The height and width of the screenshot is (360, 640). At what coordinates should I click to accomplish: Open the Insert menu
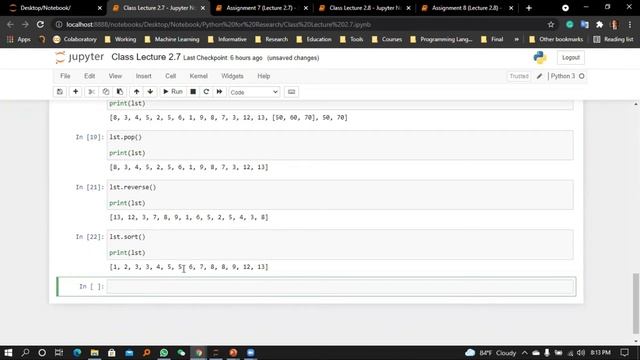click(x=143, y=76)
